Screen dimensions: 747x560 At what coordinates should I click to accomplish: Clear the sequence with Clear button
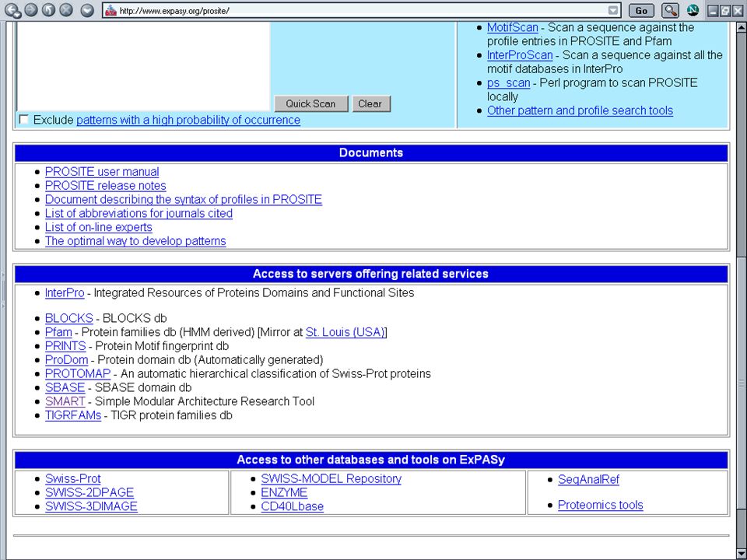pos(371,103)
